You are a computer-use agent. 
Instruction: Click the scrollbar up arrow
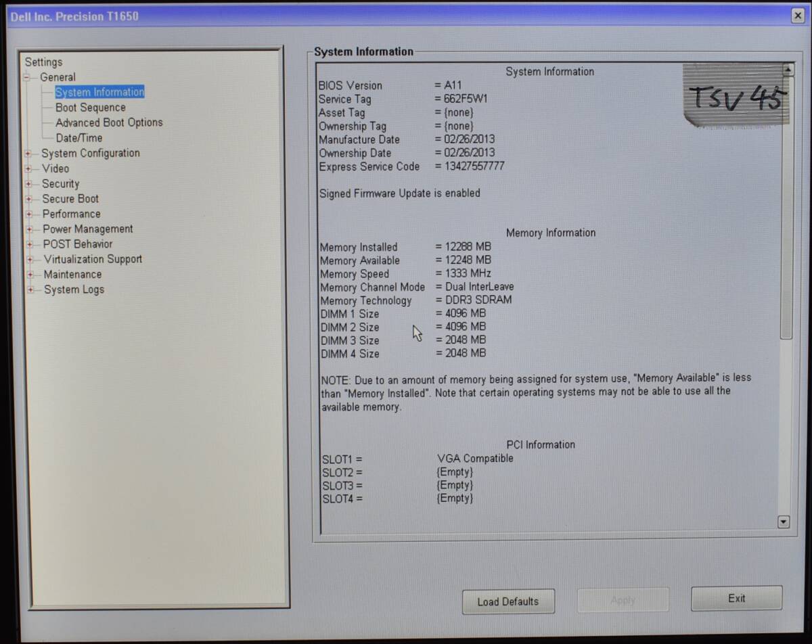(x=787, y=70)
